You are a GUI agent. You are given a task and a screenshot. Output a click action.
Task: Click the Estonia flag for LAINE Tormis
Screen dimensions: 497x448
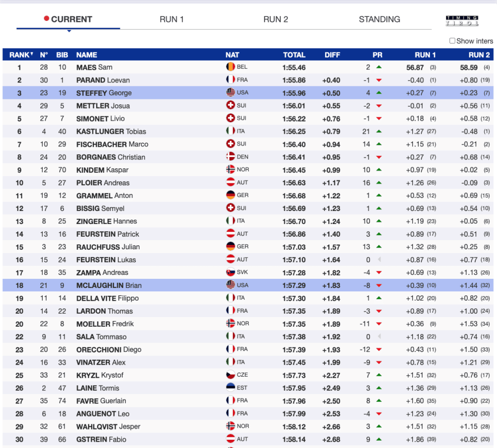click(x=231, y=388)
